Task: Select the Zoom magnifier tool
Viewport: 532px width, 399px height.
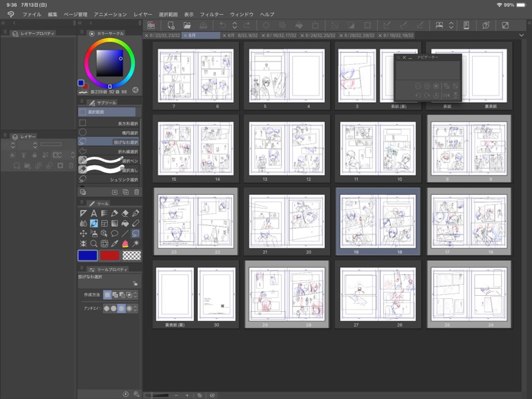Action: tap(94, 244)
